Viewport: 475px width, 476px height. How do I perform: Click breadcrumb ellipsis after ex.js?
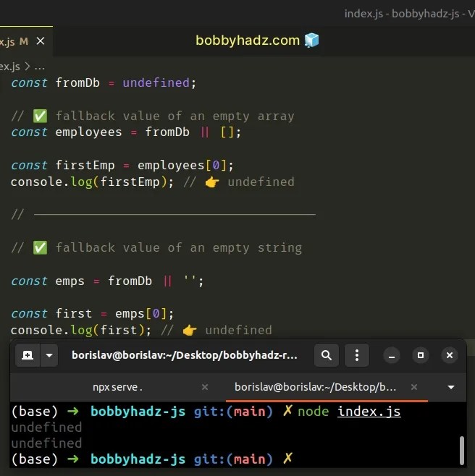(40, 67)
